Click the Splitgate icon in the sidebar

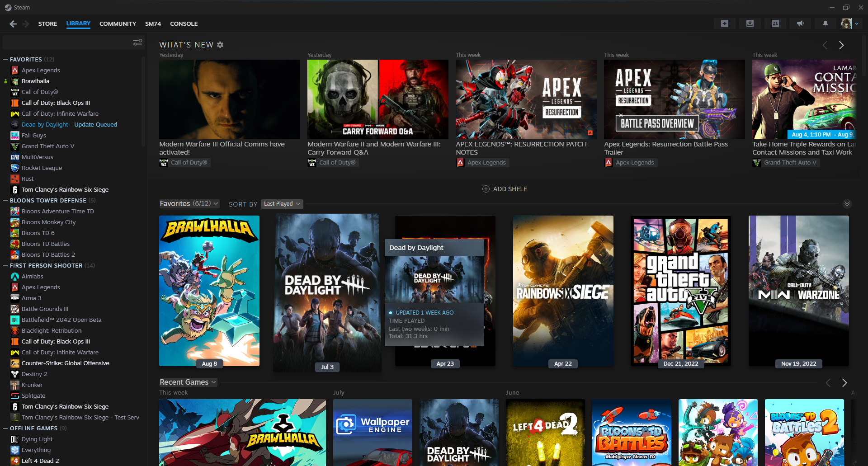(x=15, y=395)
